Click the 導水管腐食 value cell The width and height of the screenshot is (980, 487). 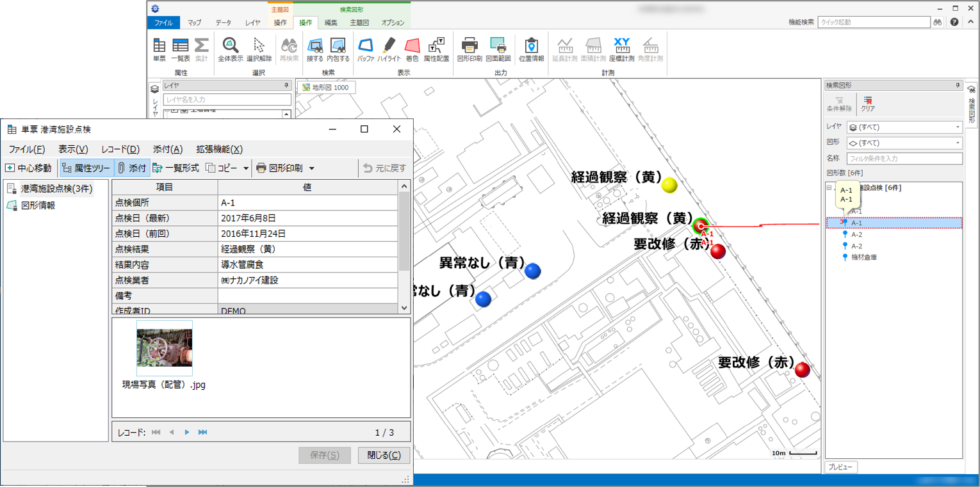click(308, 264)
